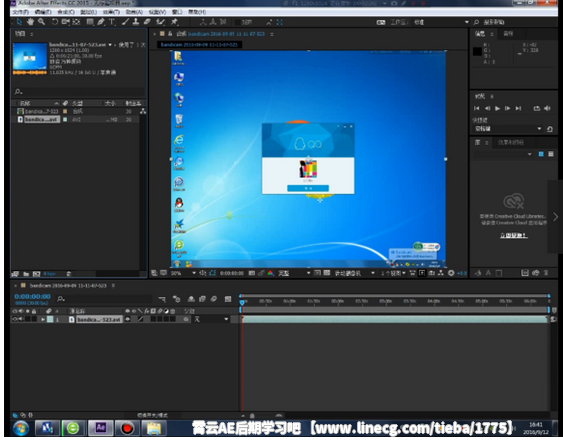
Task: Toggle Fast Previews in viewer
Action: click(x=422, y=273)
